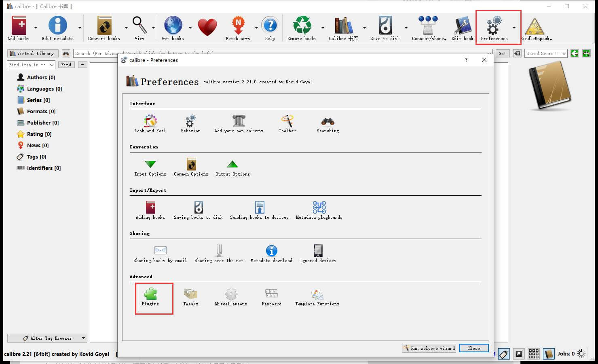This screenshot has height=364, width=598.
Task: Open Common Options for conversion
Action: coord(191,167)
